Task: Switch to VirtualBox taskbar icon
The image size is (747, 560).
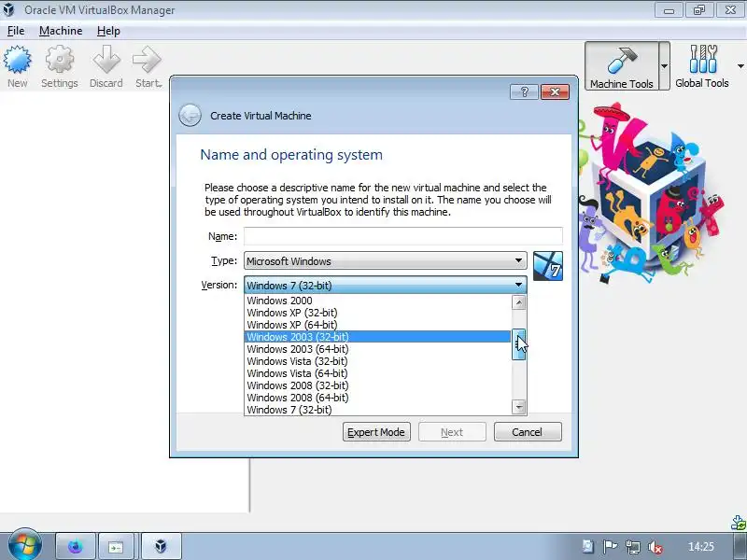Action: [x=161, y=546]
